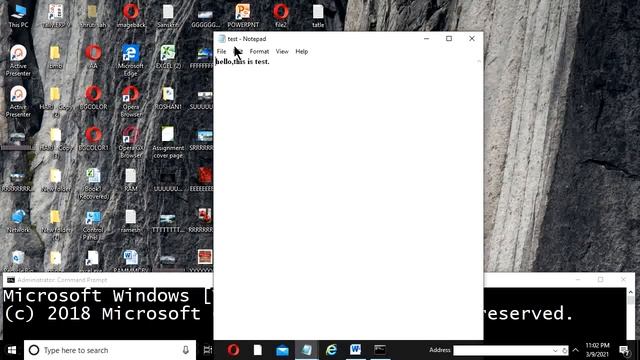Select the GGGGGG image icon
The image size is (640, 360).
coord(205,16)
